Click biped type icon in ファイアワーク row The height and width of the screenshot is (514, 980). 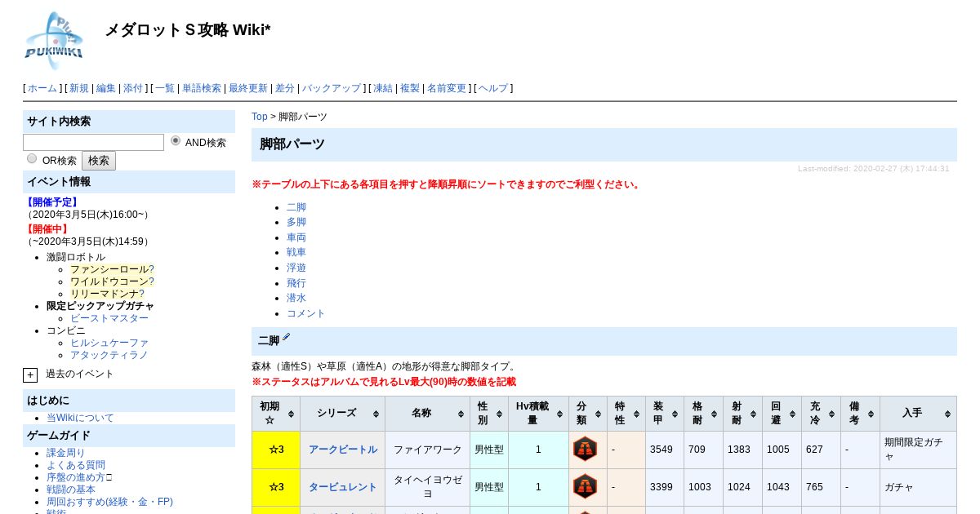pos(585,450)
